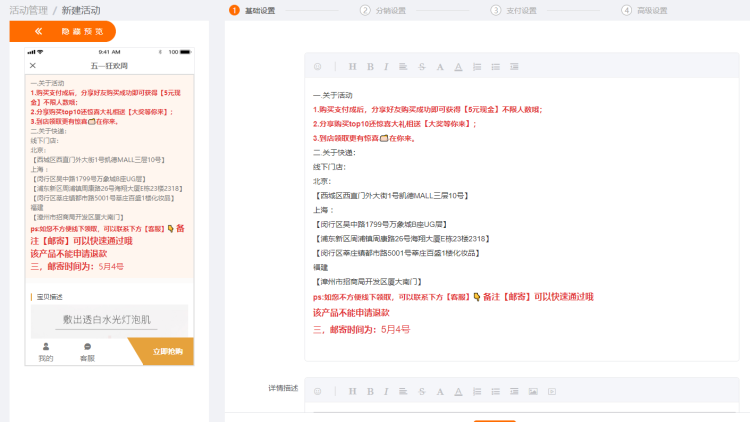Click 一.关于活动 line in editor
Screen dimensions: 750x422
(332, 95)
